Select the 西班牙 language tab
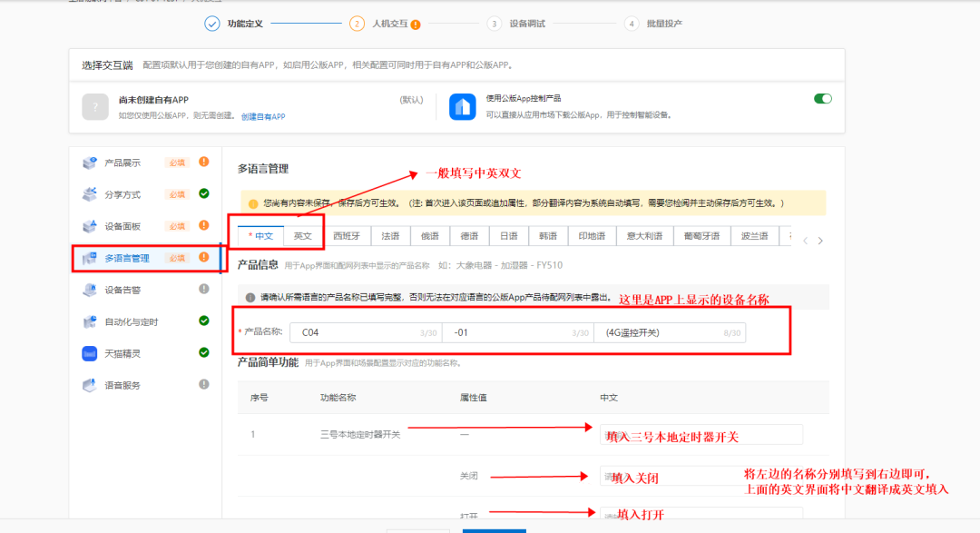 coord(346,236)
